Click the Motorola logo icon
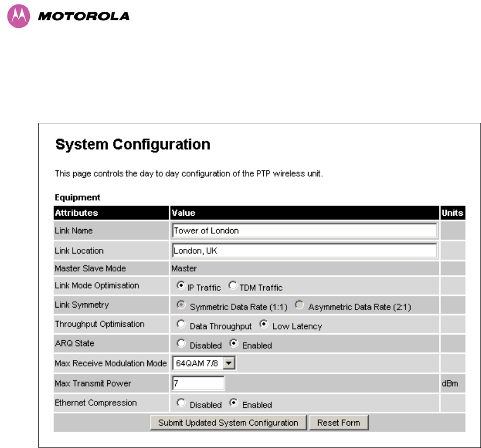Image resolution: width=481 pixels, height=448 pixels. (x=18, y=16)
